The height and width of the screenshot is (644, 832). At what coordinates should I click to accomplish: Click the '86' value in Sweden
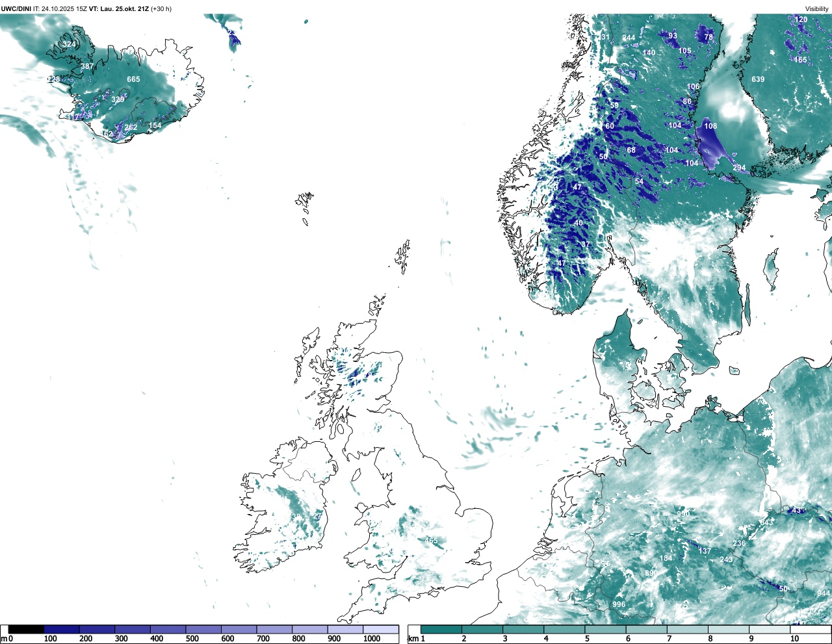687,101
